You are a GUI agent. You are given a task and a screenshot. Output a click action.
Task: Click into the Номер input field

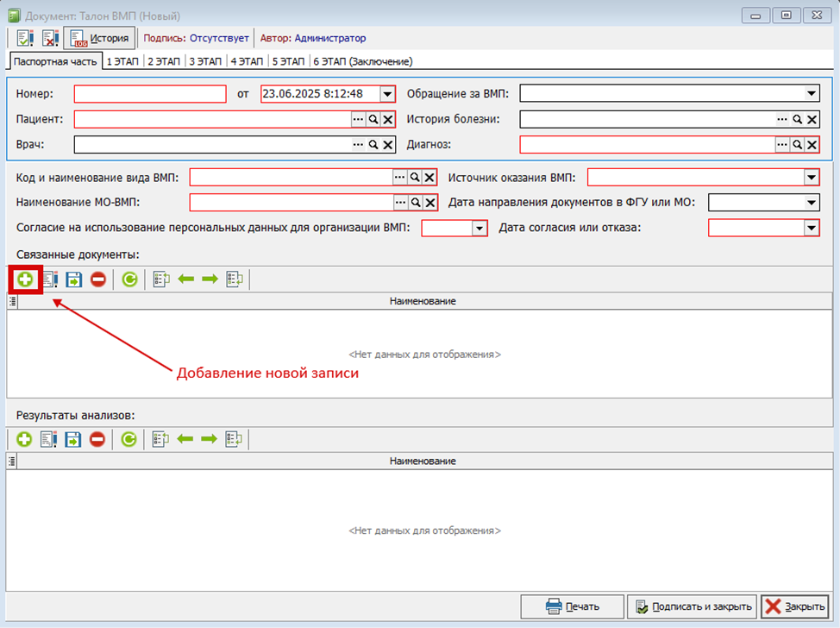(150, 94)
